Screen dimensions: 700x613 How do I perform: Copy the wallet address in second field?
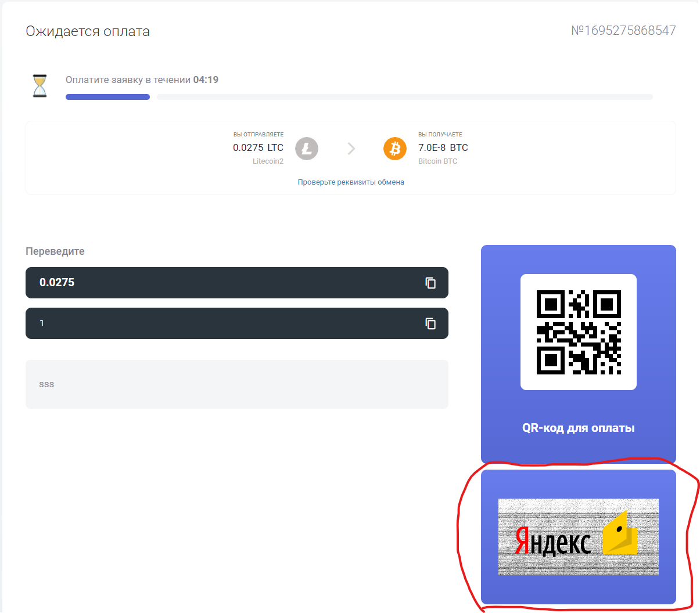tap(430, 323)
